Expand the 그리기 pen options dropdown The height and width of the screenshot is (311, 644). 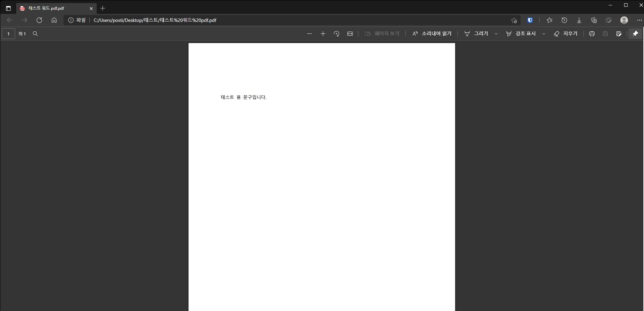coord(496,33)
